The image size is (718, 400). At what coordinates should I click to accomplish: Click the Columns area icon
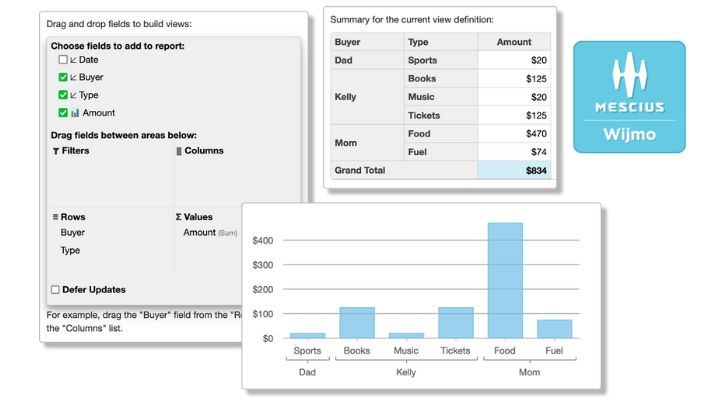[179, 151]
